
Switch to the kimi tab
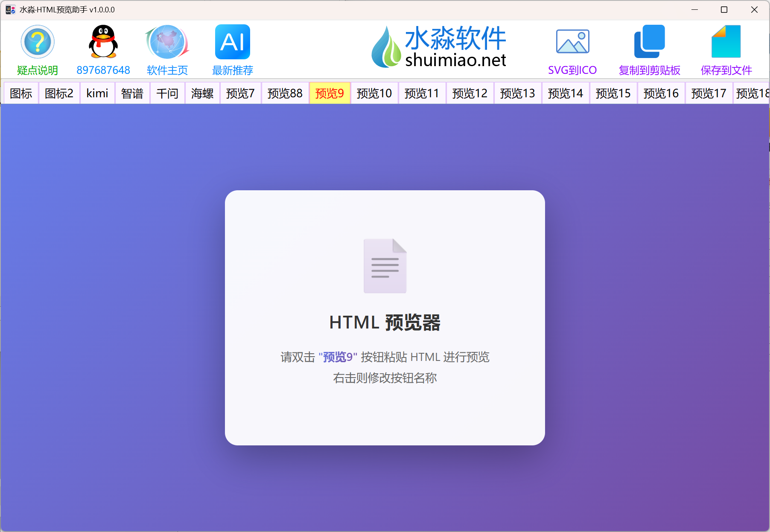click(97, 93)
